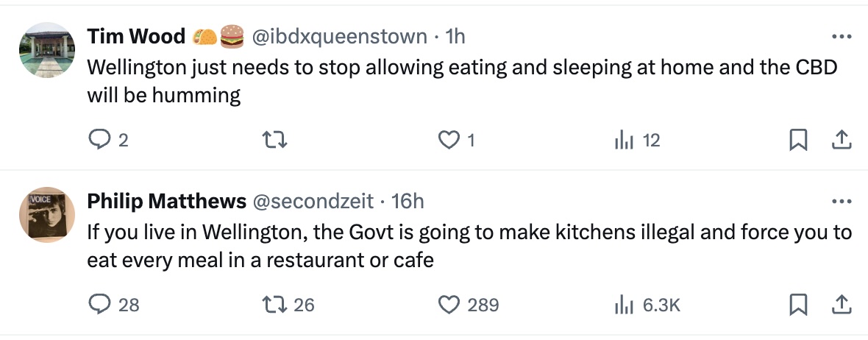
Task: View analytics for Tim Wood's tweet
Action: [623, 140]
